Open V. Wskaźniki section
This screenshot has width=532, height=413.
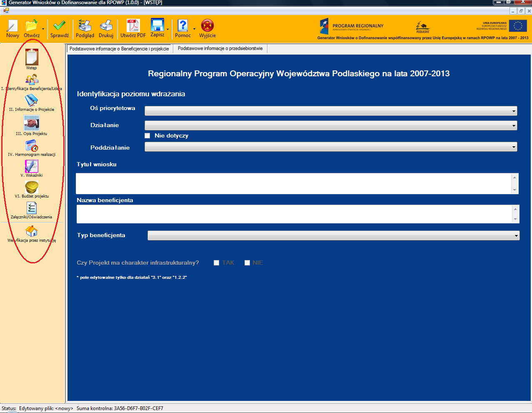pyautogui.click(x=32, y=169)
